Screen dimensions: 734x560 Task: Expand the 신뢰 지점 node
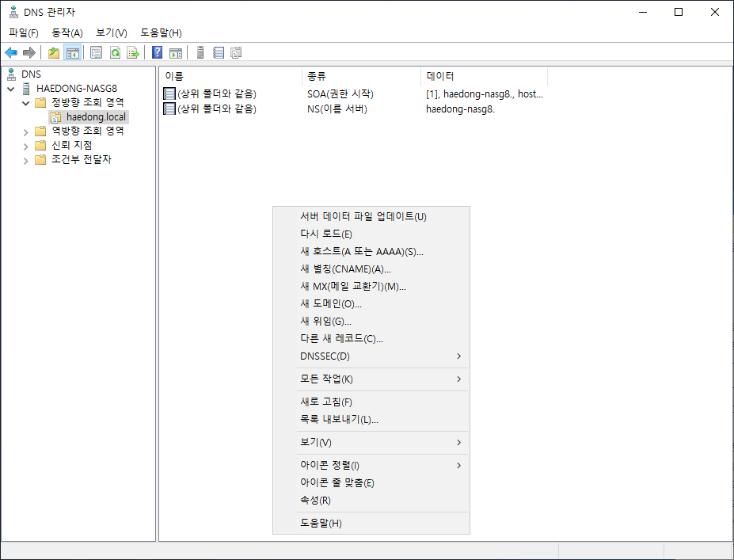point(26,147)
